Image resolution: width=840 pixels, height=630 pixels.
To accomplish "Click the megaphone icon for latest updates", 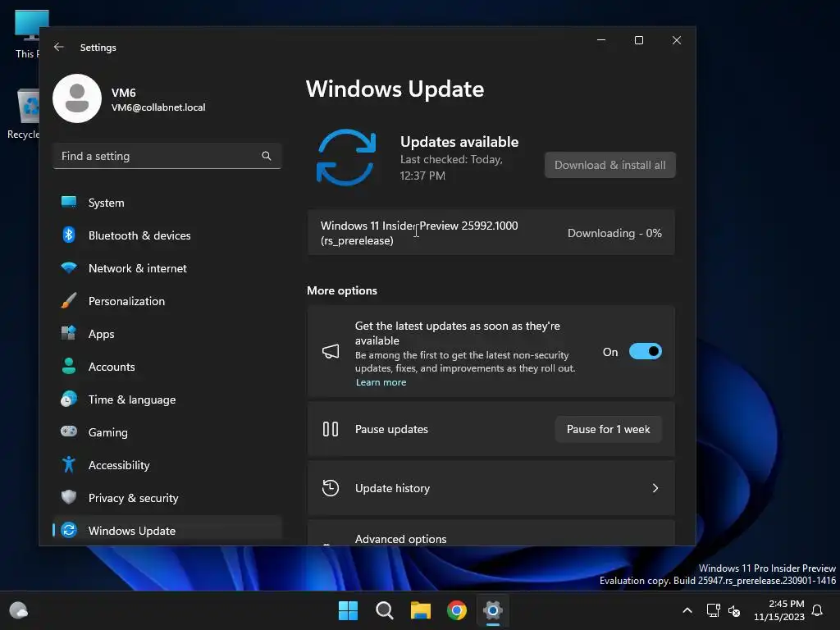I will pyautogui.click(x=331, y=351).
